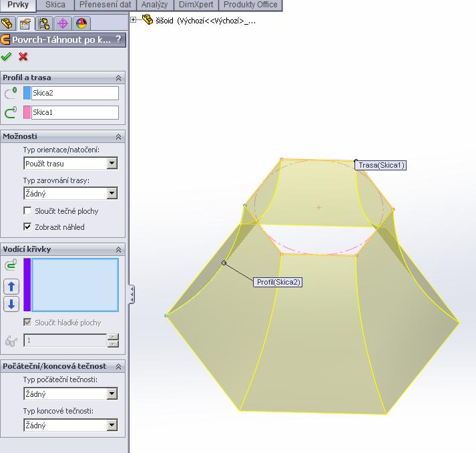Screen dimensions: 476x453
Task: Open help for Povrch-Táhnout feature
Action: coord(119,40)
